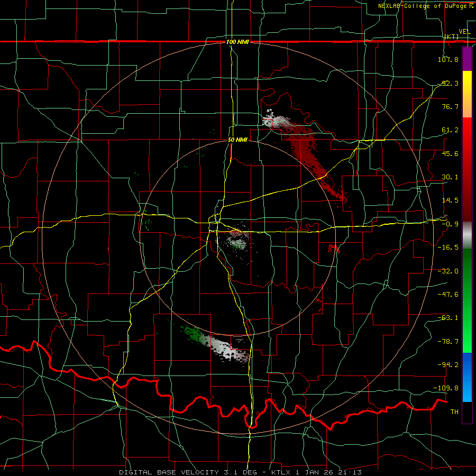Click the VEL legend title
476x476 pixels.
coord(464,32)
